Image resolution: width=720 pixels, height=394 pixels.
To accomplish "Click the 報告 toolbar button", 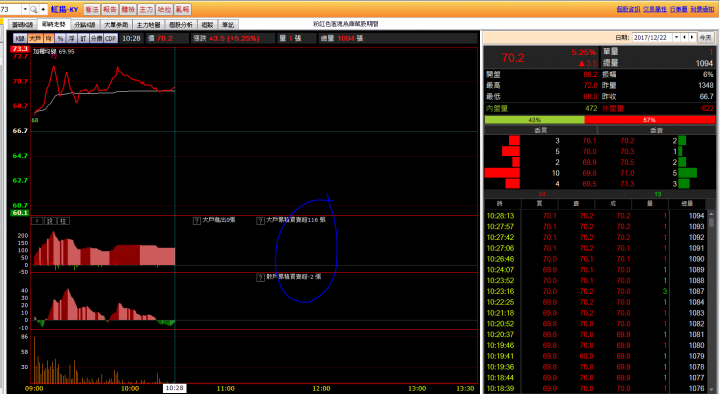I will click(110, 9).
